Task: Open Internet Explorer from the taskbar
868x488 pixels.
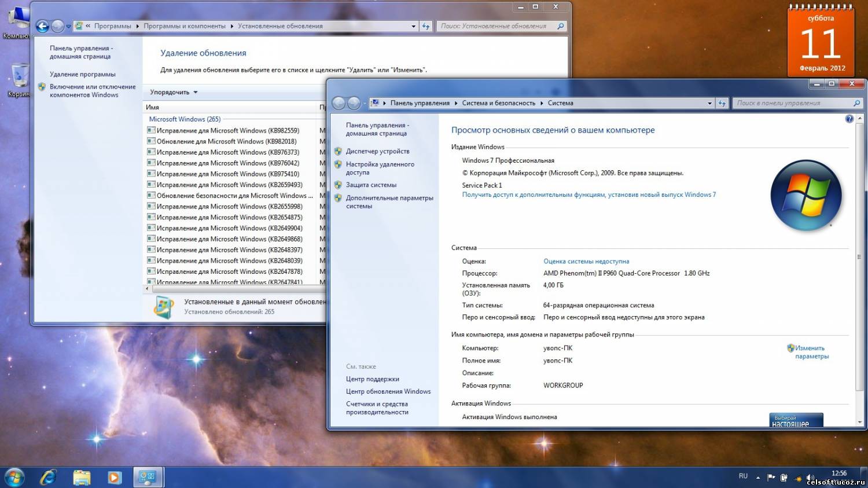Action: pos(48,478)
